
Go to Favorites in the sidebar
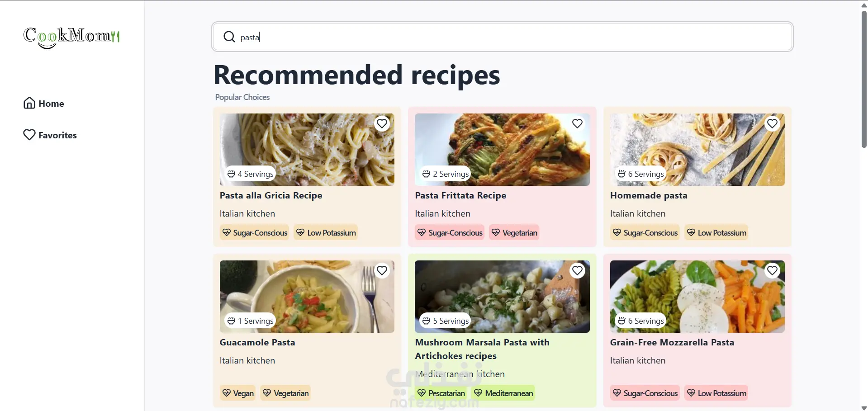coord(57,135)
